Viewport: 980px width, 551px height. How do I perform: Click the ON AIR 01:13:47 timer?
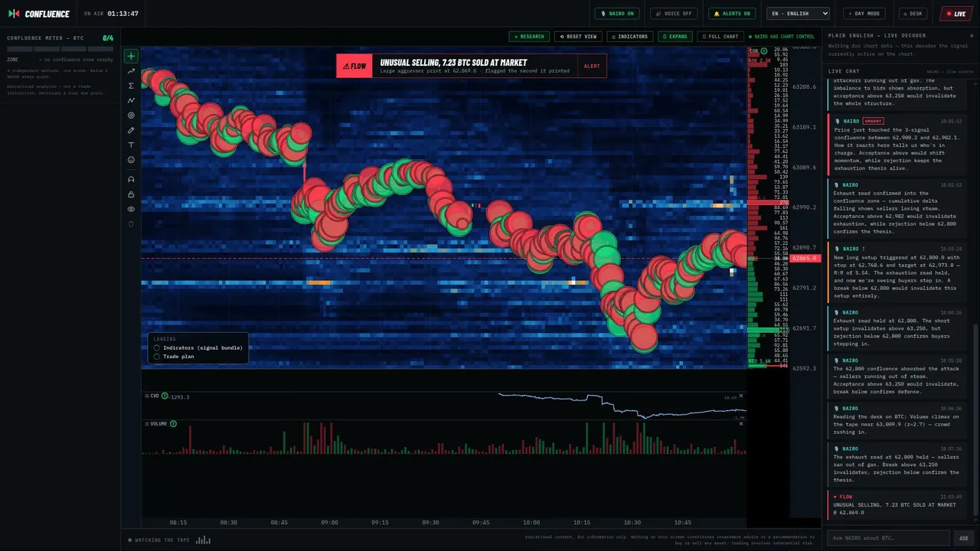point(112,14)
